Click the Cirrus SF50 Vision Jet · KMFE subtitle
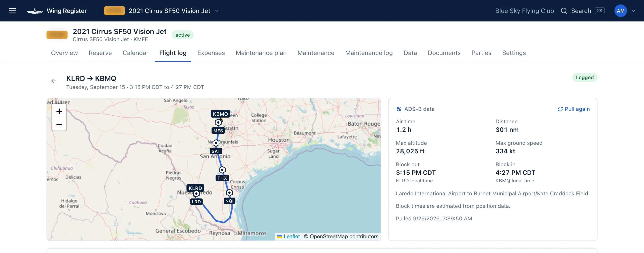 coord(110,40)
